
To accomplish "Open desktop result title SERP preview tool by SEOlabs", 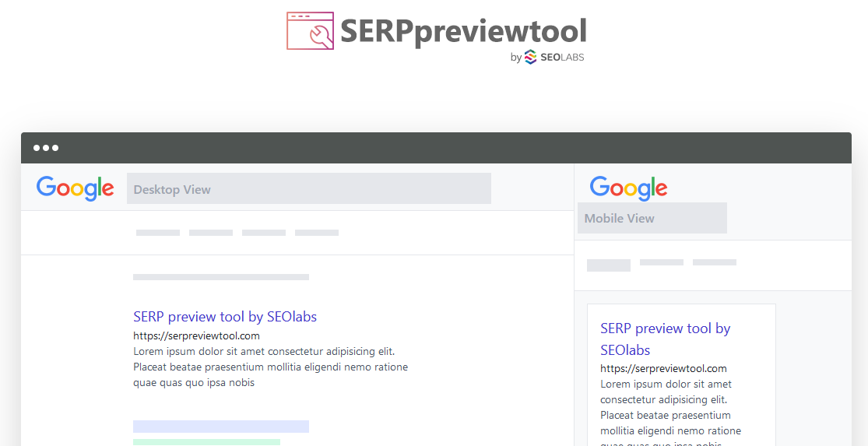I will coord(225,317).
